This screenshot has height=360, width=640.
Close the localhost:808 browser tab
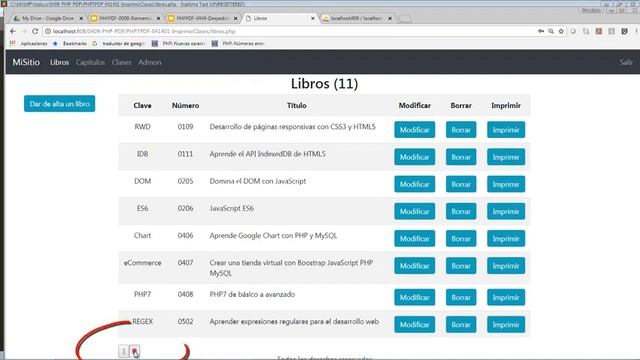(x=390, y=18)
